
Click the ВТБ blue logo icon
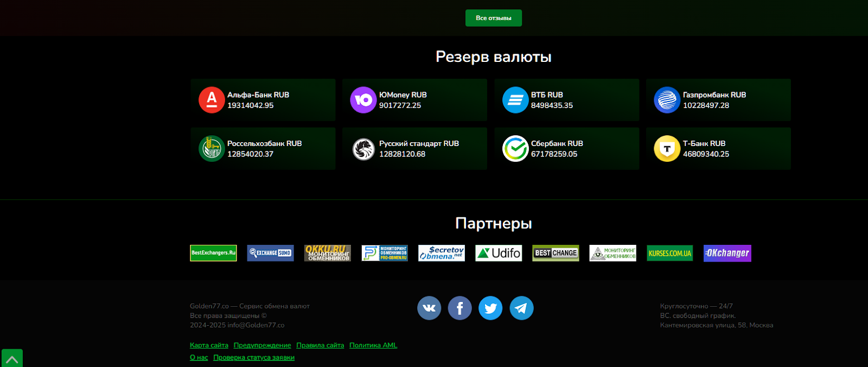[515, 100]
